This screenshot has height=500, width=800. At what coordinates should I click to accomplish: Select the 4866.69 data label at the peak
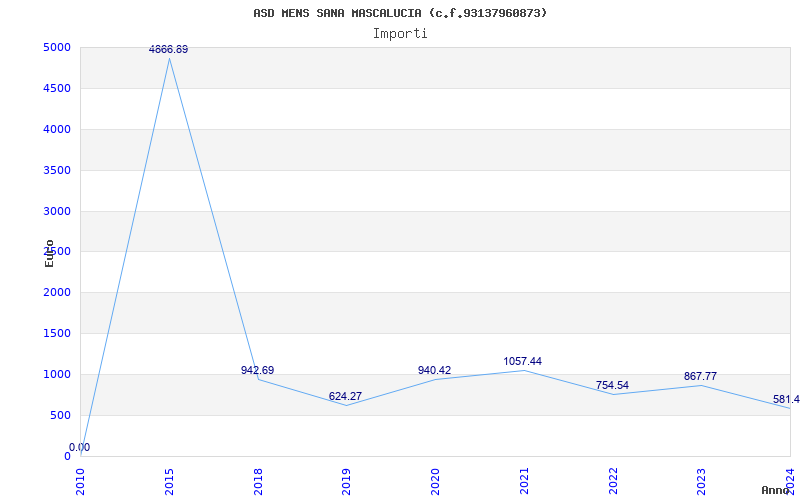click(168, 49)
